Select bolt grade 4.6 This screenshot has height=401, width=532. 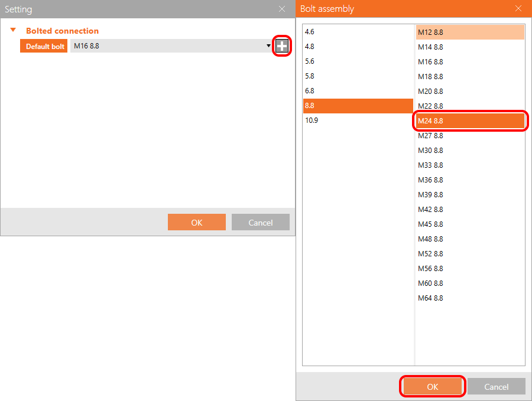[x=358, y=32]
